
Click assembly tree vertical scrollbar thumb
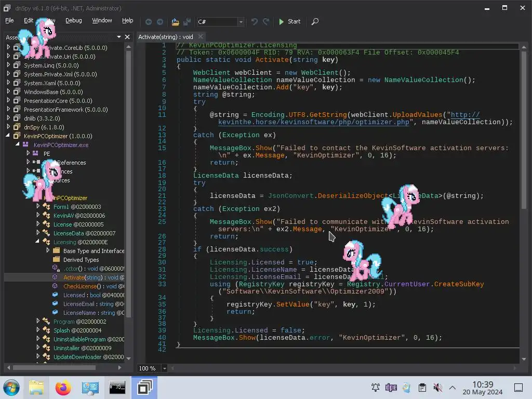click(128, 183)
